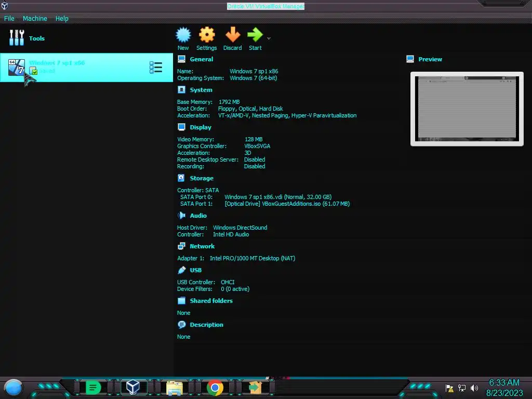
Task: Open the VM list menu icon
Action: coord(156,67)
